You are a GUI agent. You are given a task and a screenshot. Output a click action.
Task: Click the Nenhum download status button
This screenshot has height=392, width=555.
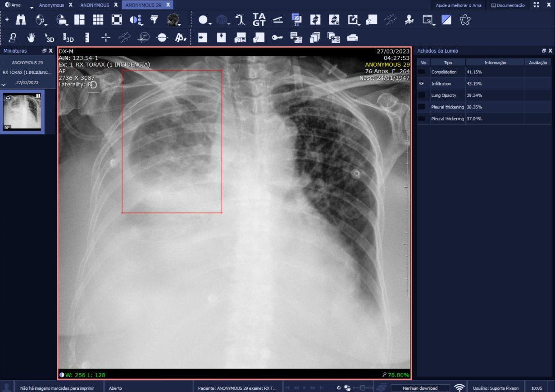(x=420, y=388)
